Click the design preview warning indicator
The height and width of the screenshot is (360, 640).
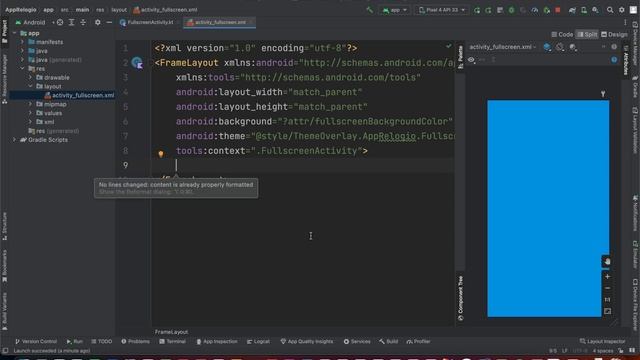[x=614, y=60]
